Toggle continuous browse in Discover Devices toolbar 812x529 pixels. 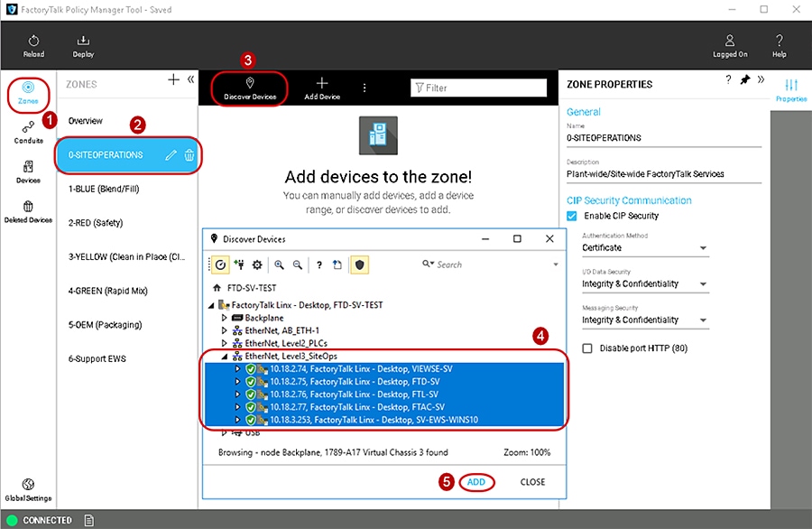pos(220,264)
